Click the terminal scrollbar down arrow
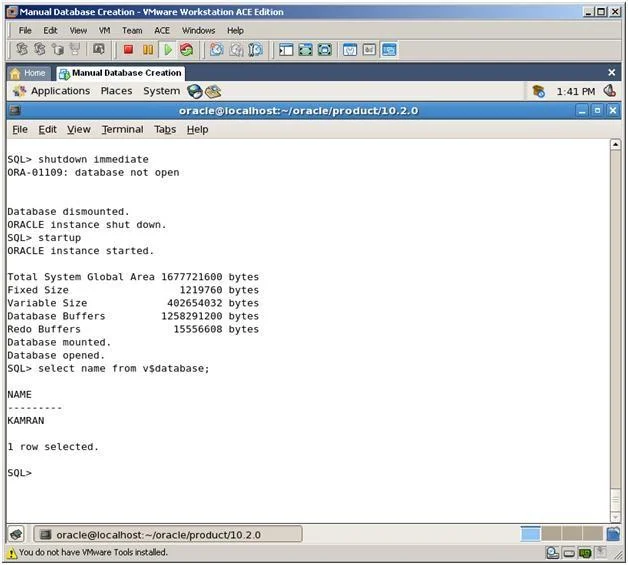Viewport: 628px width, 565px height. click(x=616, y=517)
